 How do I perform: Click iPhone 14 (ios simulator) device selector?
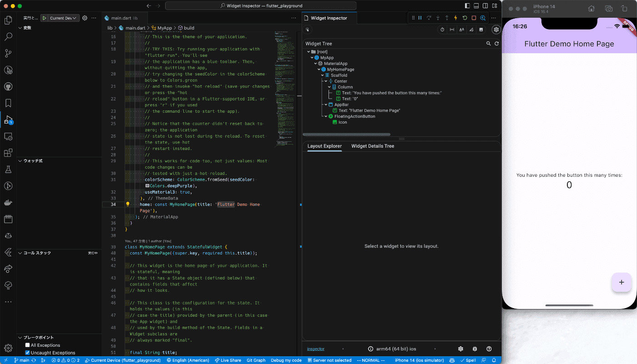[419, 360]
